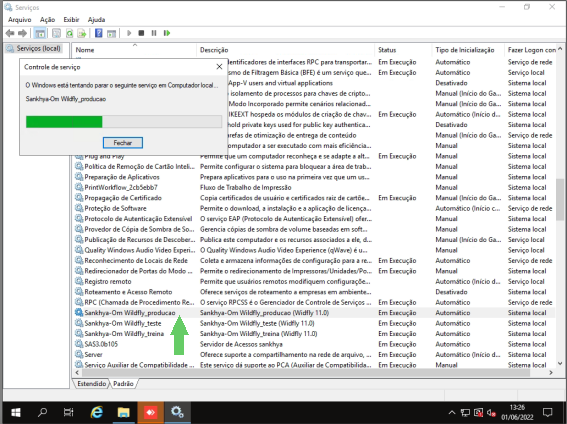The height and width of the screenshot is (424, 567).
Task: Open the Exibir menu
Action: click(71, 20)
